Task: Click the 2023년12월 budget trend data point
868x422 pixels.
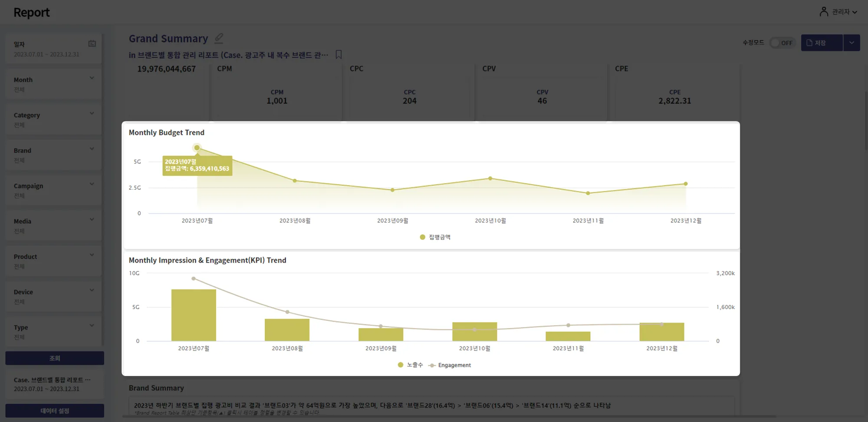Action: tap(686, 184)
